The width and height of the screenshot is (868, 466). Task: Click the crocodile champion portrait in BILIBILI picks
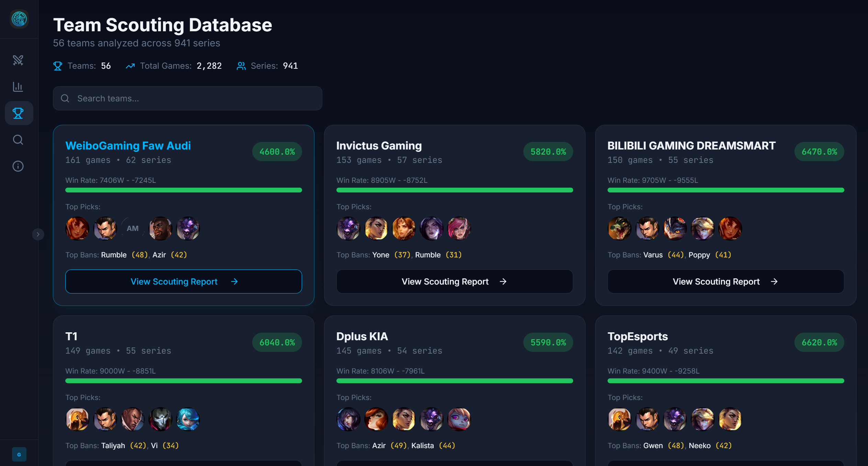click(x=619, y=229)
